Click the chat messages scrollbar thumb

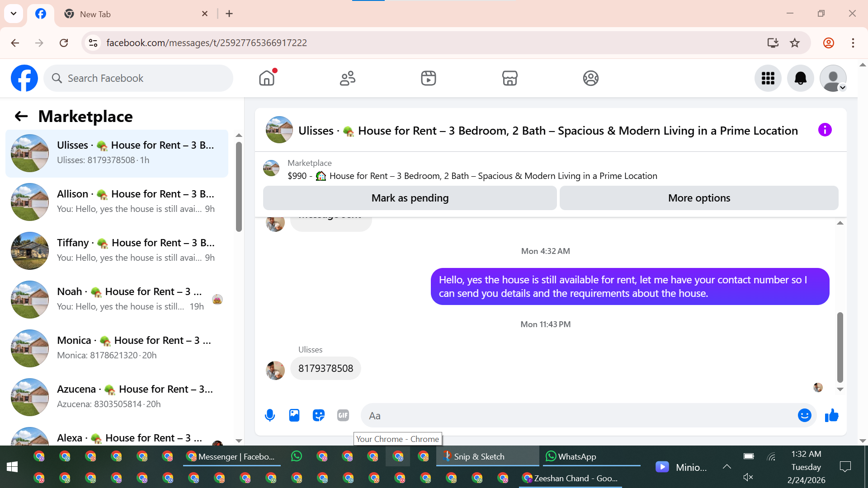click(x=840, y=347)
